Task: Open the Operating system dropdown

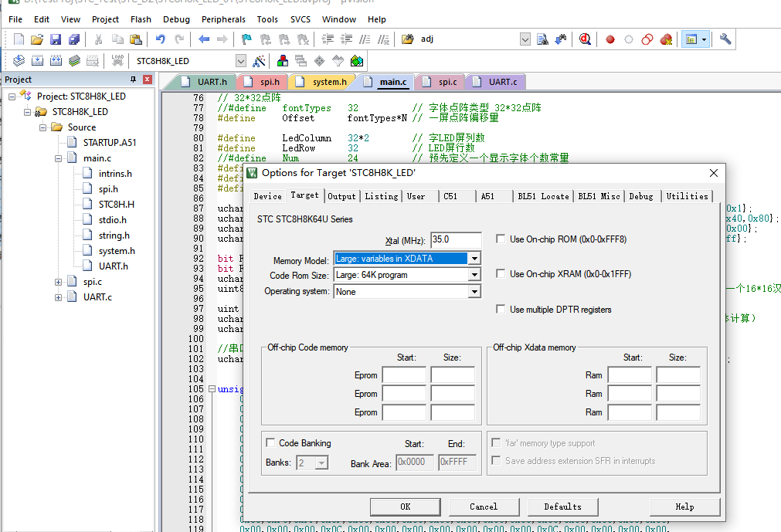Action: pos(474,292)
